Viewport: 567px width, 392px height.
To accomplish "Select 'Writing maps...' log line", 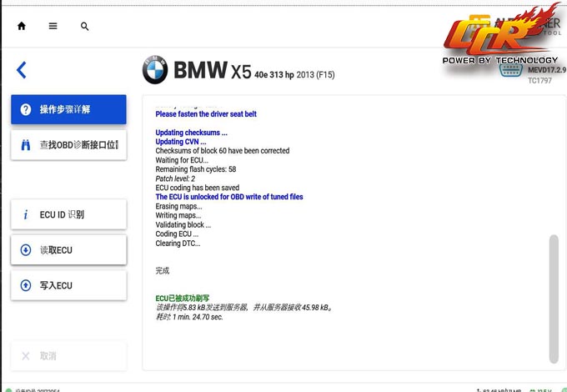I will click(x=178, y=215).
